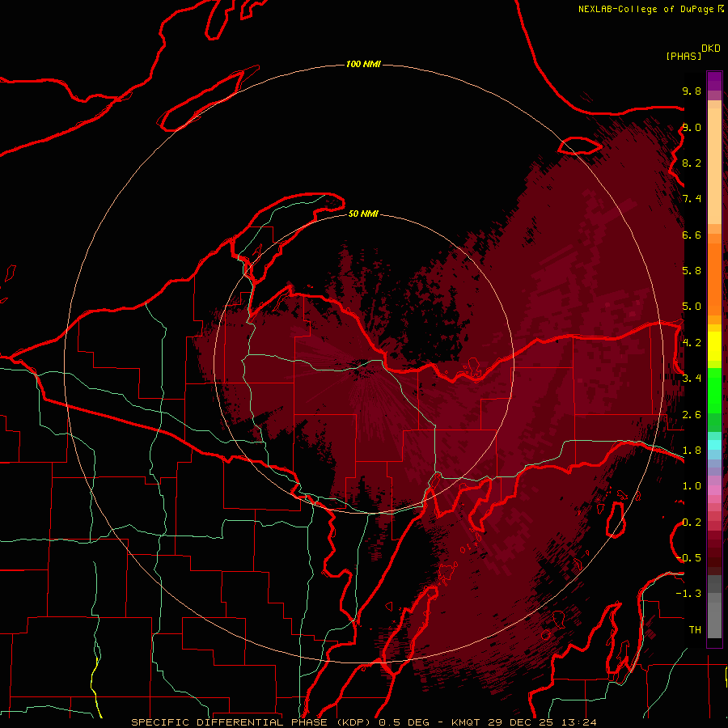The image size is (728, 728).
Task: Click the 1.8 scale value
Action: pos(692,451)
